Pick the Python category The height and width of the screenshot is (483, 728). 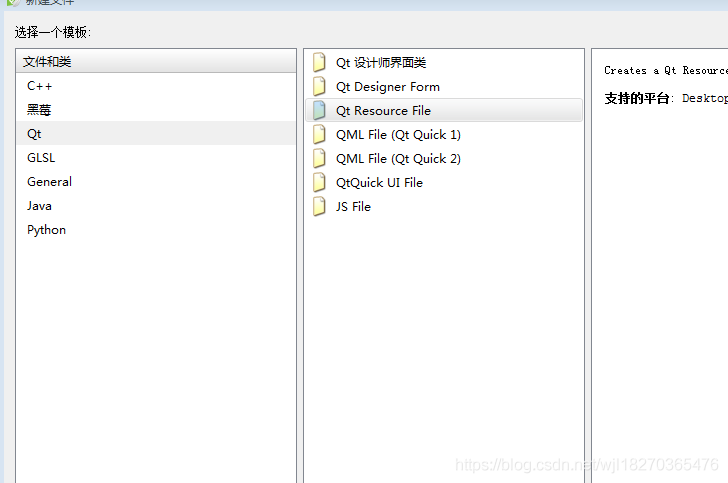point(156,230)
